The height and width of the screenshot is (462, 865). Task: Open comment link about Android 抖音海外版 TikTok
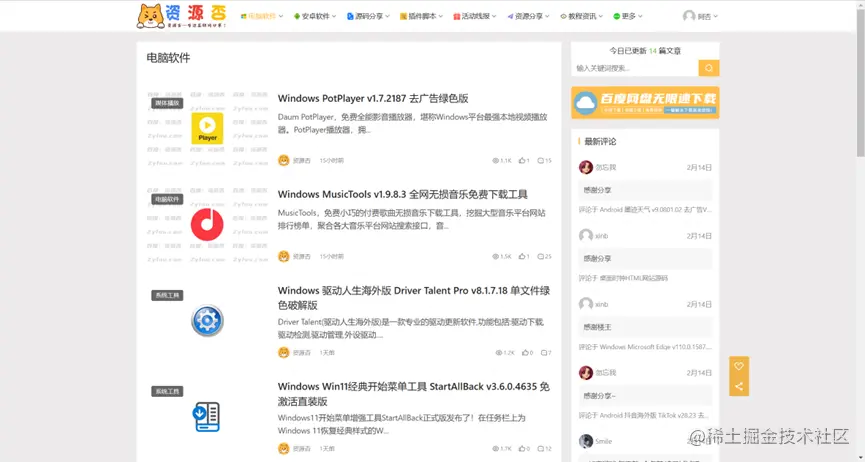(644, 415)
